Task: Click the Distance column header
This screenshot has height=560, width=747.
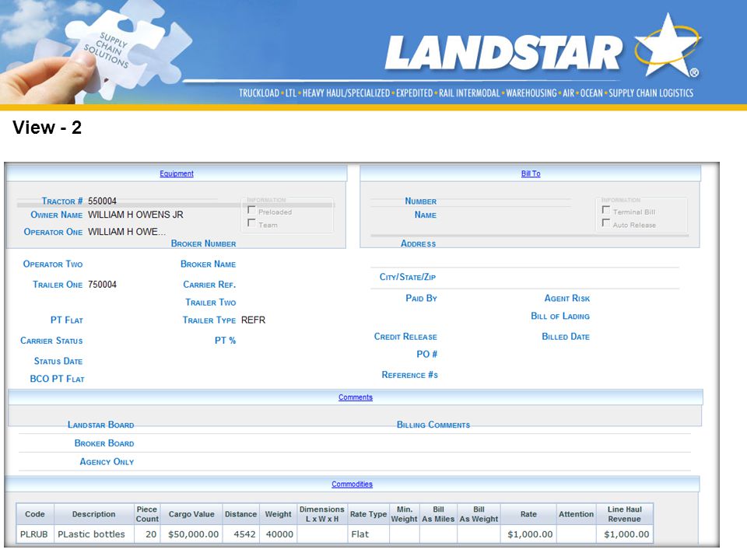Action: pyautogui.click(x=240, y=514)
